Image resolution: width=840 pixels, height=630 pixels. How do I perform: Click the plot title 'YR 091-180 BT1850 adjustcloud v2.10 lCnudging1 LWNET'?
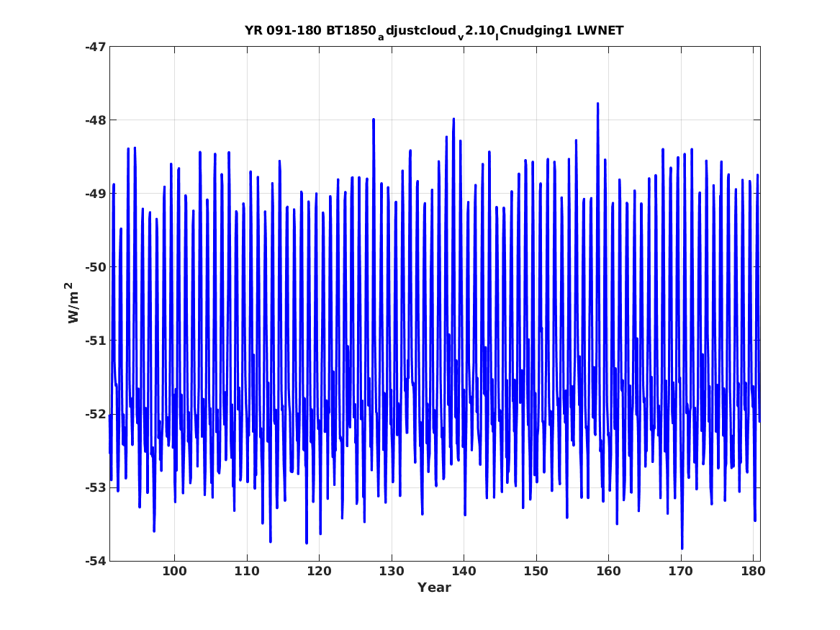click(434, 31)
